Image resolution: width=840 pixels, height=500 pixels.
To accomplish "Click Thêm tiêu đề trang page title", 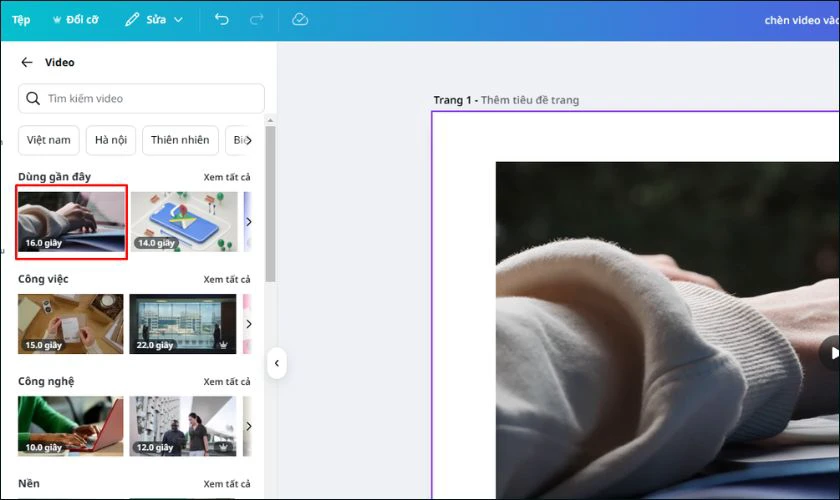I will [530, 100].
